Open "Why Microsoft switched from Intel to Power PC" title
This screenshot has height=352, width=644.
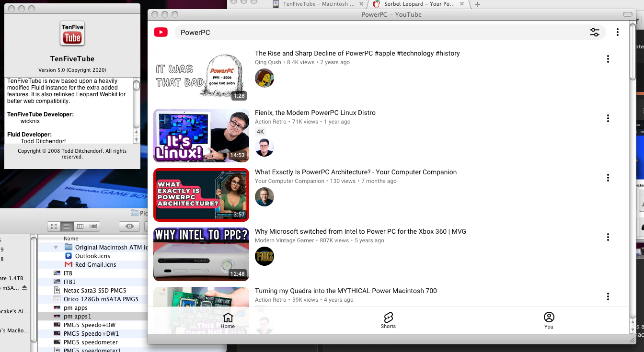(x=360, y=231)
